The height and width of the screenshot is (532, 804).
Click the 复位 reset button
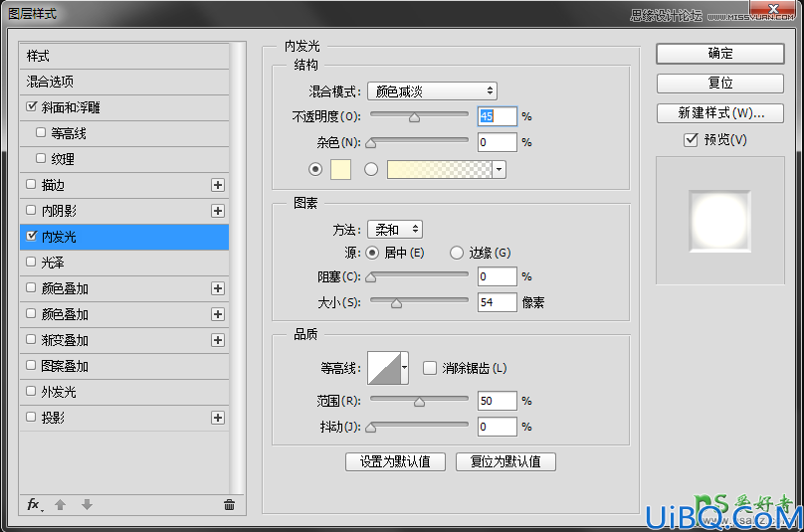(x=719, y=83)
